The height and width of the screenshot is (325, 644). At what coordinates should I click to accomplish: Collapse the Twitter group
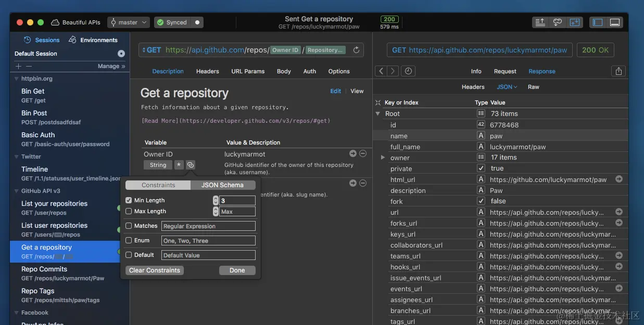coord(16,157)
